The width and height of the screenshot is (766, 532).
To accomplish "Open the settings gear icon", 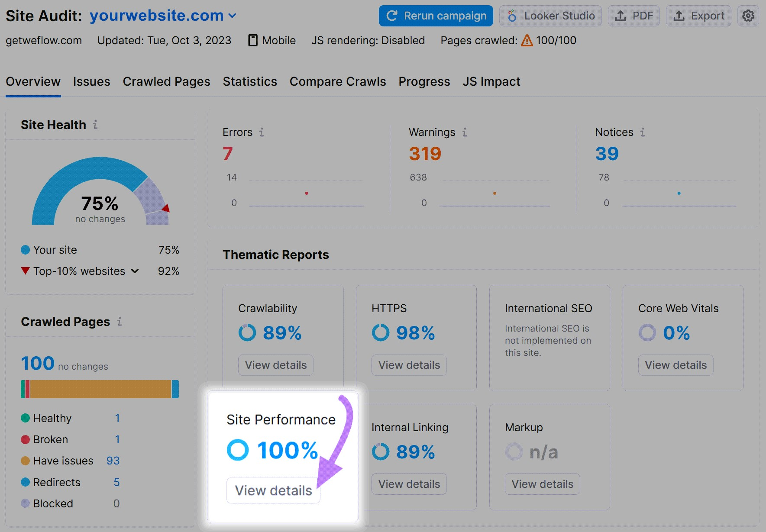I will pos(748,16).
